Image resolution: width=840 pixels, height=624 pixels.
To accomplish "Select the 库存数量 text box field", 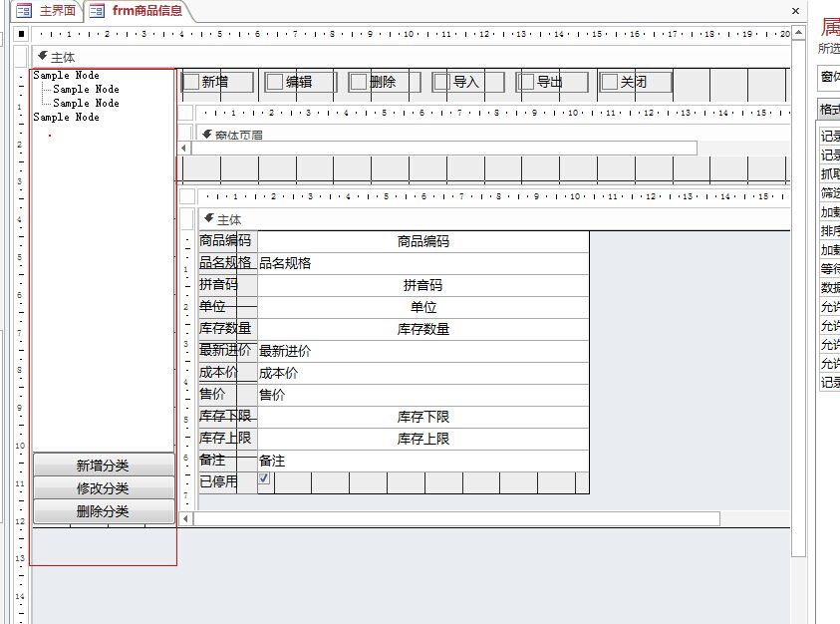I will point(422,329).
